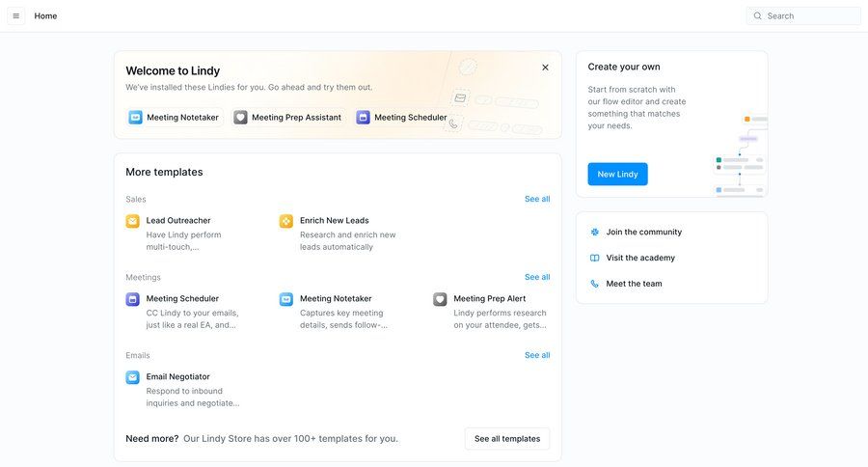This screenshot has width=868, height=467.
Task: Click the Visit the academy book icon
Action: [594, 259]
